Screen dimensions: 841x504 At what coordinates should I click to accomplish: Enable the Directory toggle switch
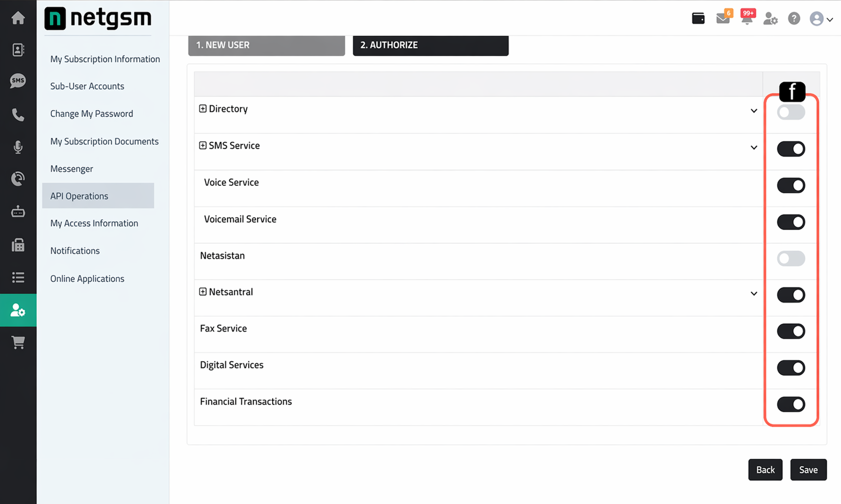[x=791, y=112]
